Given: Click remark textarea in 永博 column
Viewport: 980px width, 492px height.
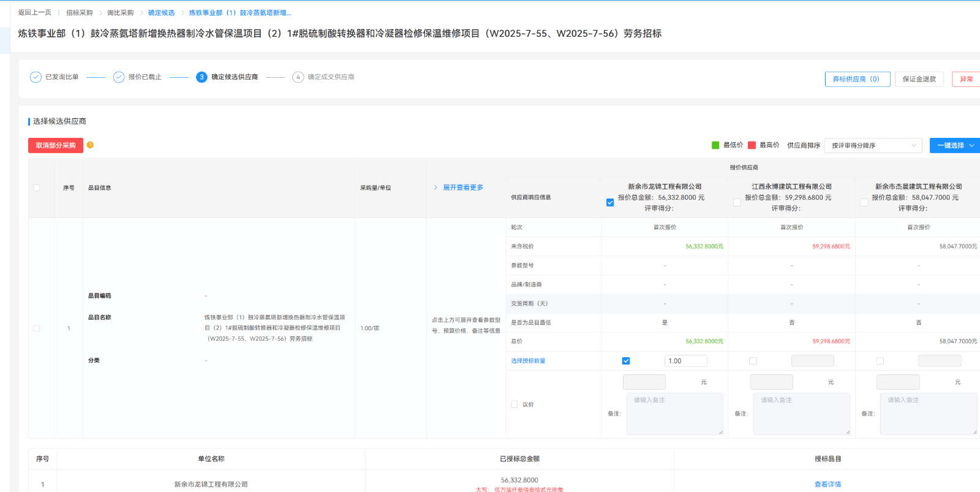Looking at the screenshot, I should coord(802,414).
